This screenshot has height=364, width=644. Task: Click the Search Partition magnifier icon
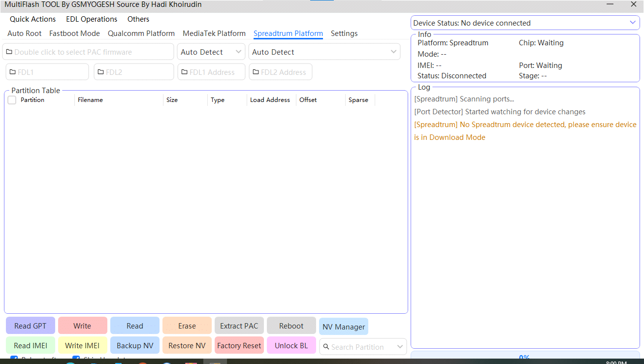point(326,347)
